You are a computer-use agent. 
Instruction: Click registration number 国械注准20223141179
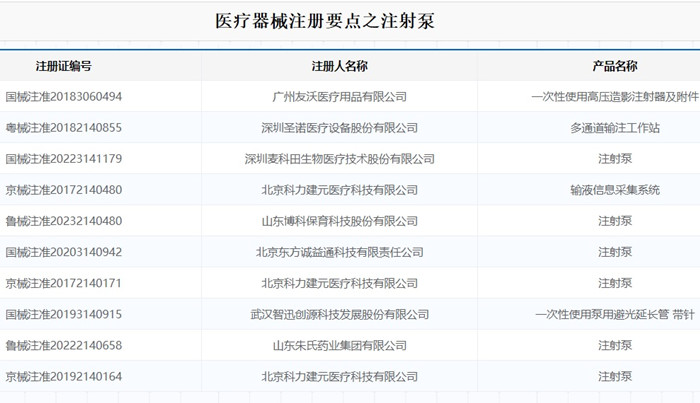coord(64,159)
